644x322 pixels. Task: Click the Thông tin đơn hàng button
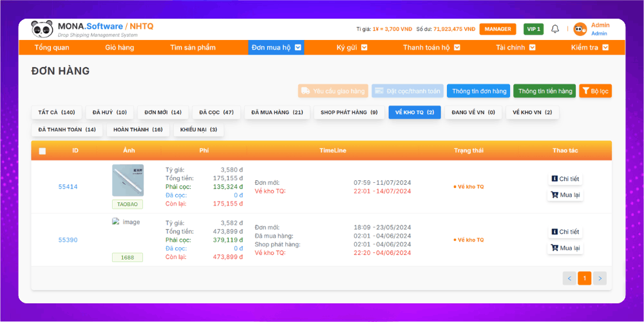478,91
